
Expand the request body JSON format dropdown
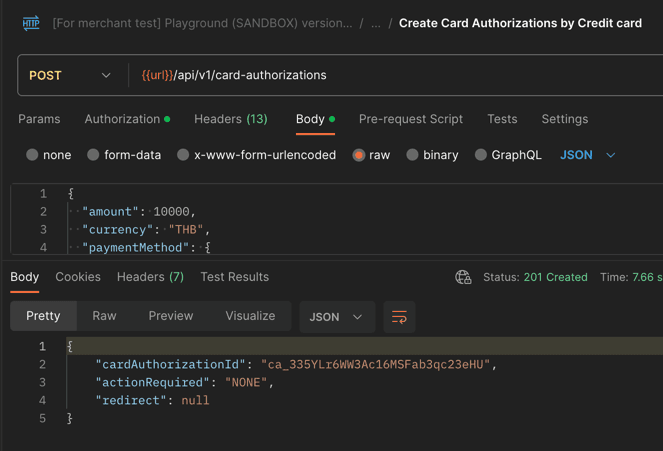588,155
